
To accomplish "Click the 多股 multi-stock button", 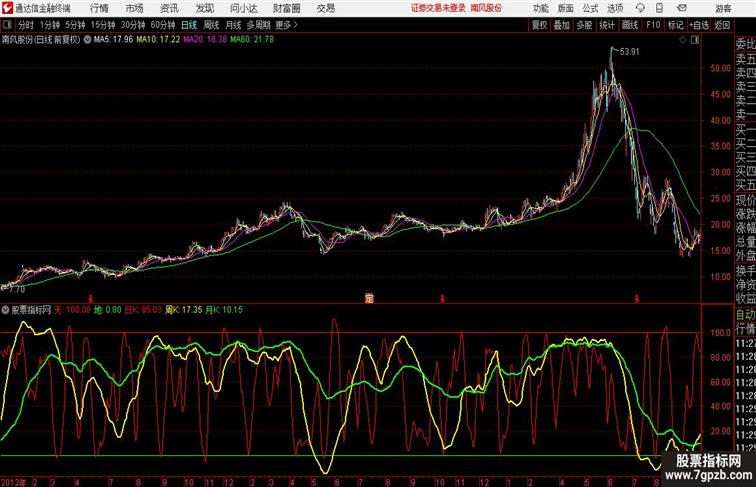I will tap(584, 25).
